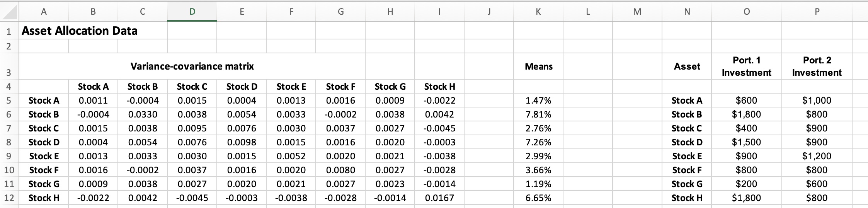Select Port. 2 investment $1,000
This screenshot has height=208, width=868.
[x=817, y=101]
